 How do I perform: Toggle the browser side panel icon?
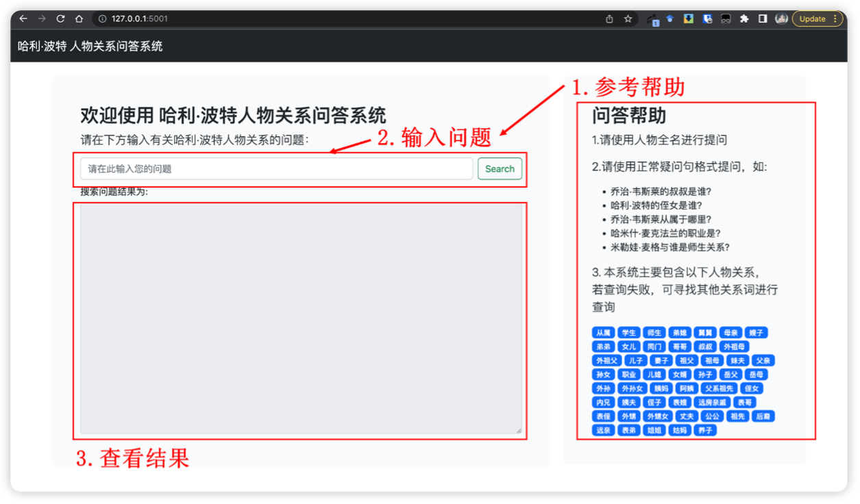click(x=763, y=19)
